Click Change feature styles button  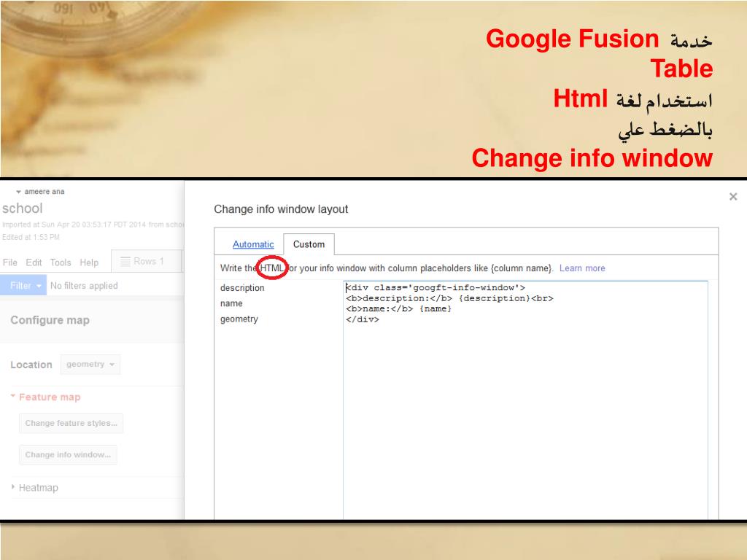point(71,423)
